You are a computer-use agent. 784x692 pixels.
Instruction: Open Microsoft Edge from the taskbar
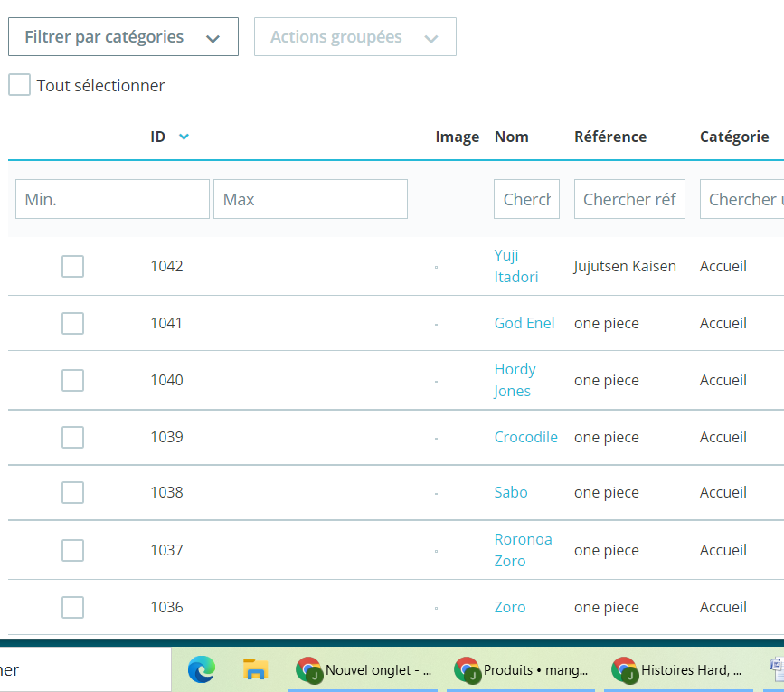202,669
